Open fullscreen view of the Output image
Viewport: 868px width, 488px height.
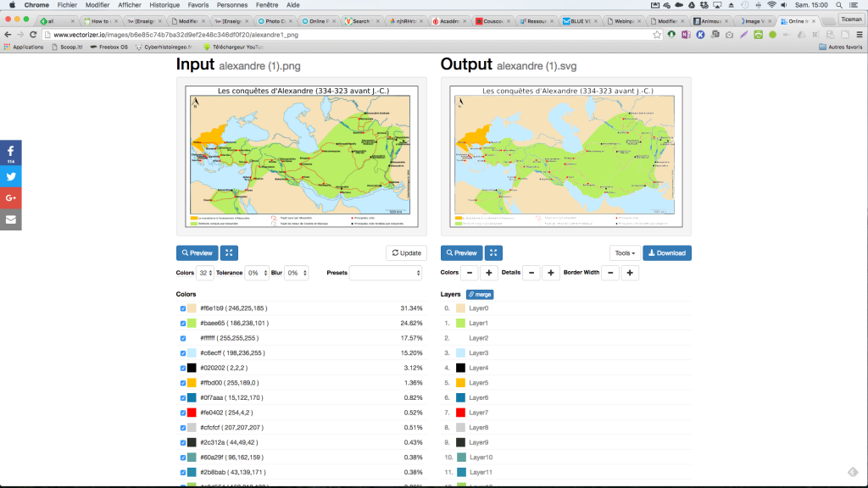coord(493,252)
